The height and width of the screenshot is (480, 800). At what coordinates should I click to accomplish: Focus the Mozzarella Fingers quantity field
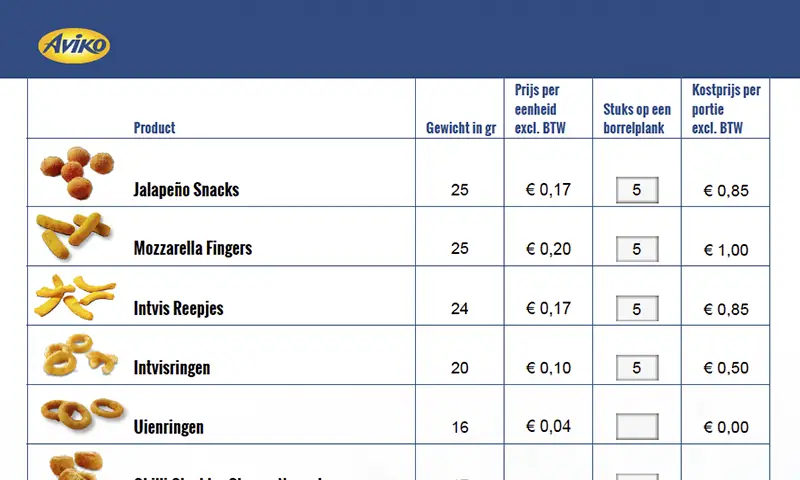[637, 249]
